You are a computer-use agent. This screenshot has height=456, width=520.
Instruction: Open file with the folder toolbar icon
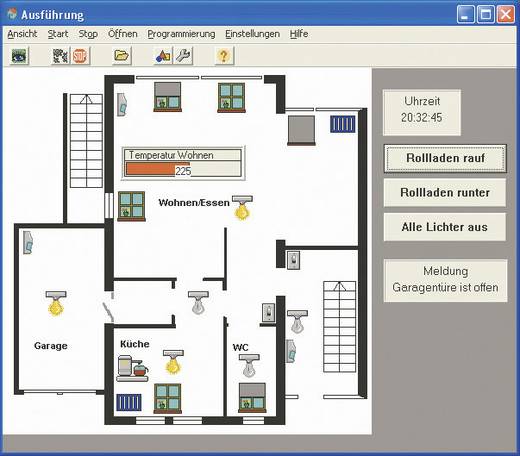point(121,56)
